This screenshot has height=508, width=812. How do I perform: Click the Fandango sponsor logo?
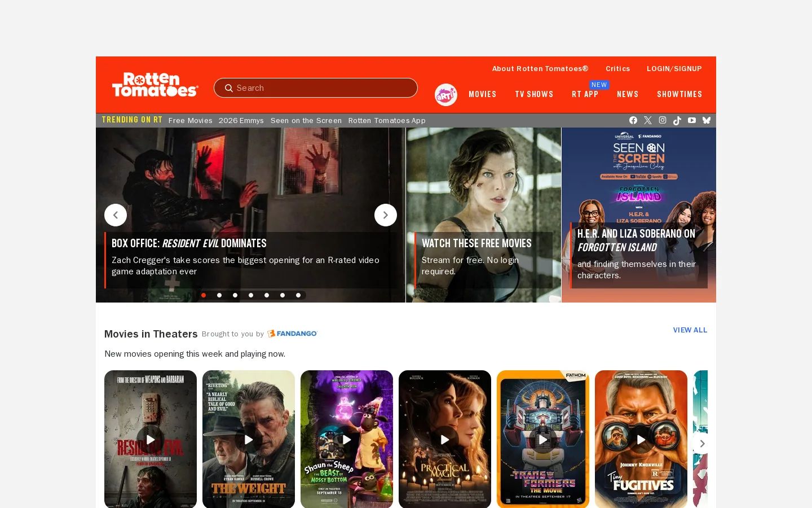(x=292, y=334)
